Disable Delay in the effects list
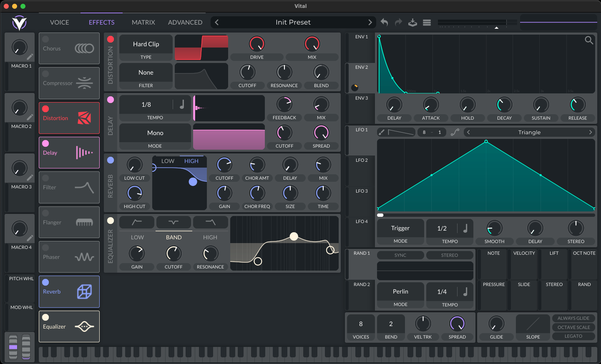601x364 pixels. [45, 143]
